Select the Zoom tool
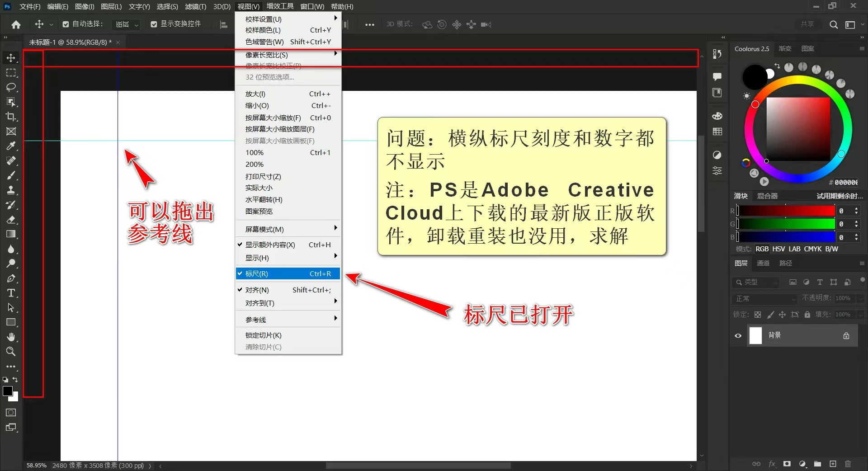The height and width of the screenshot is (471, 868). coord(11,351)
